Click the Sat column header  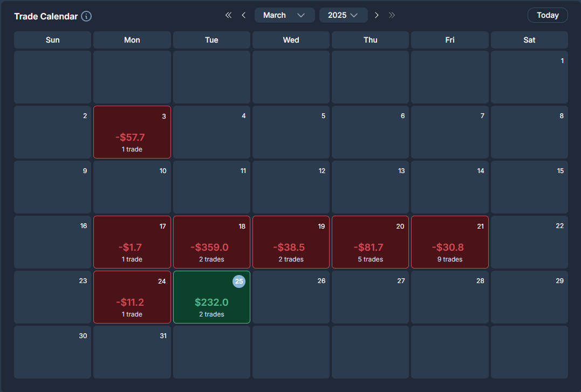click(529, 40)
